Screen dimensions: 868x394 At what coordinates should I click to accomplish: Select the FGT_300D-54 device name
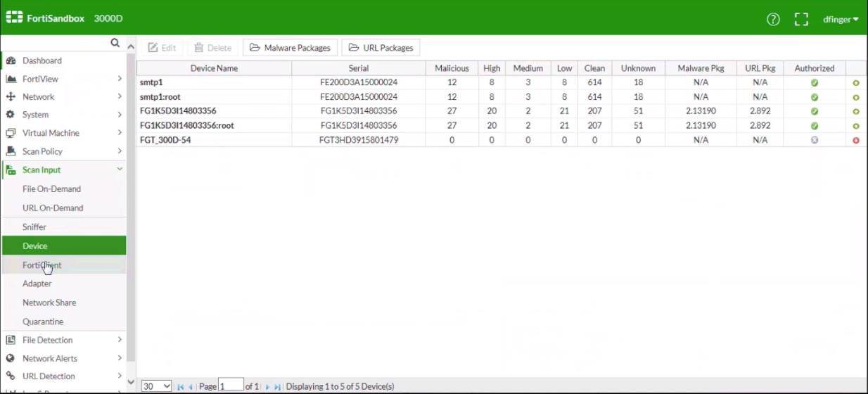(165, 140)
